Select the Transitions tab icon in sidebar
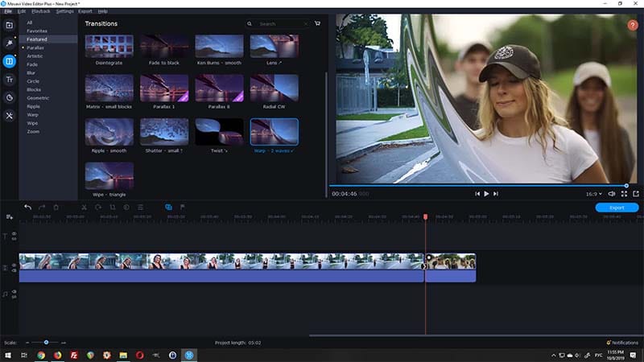This screenshot has height=362, width=644. click(9, 61)
